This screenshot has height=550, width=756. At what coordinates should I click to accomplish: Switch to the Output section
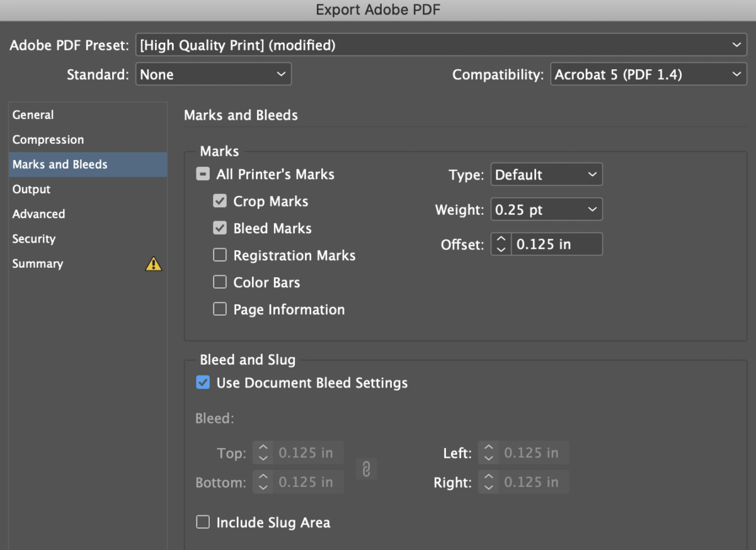click(31, 189)
